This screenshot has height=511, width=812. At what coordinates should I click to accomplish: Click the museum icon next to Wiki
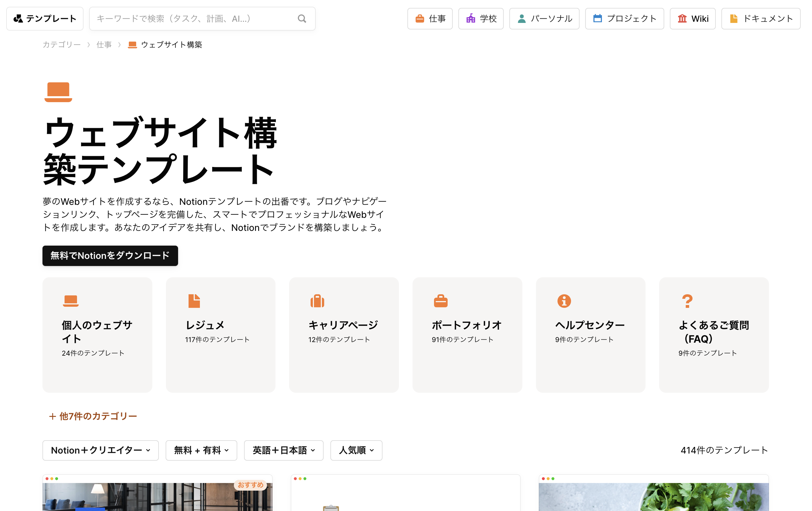coord(682,19)
